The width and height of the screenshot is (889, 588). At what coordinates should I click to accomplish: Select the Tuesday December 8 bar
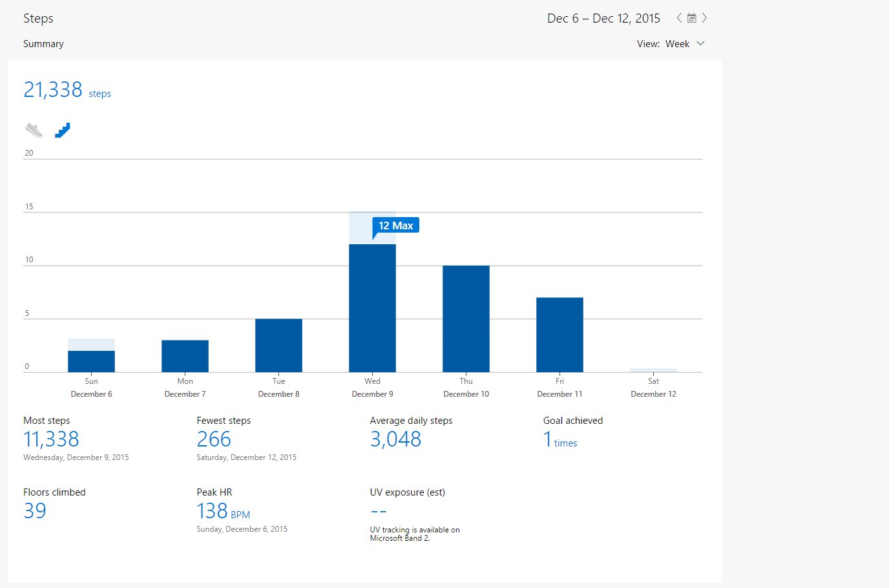point(278,346)
